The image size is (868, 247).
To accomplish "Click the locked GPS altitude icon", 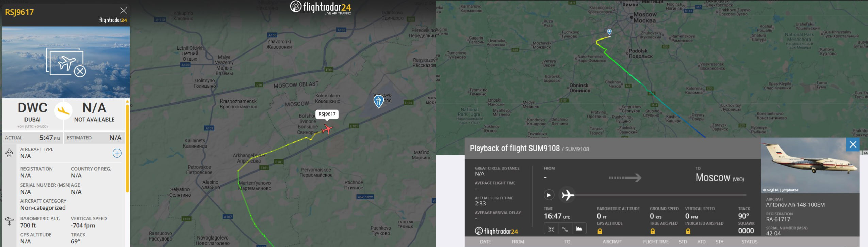I will coord(600,231).
